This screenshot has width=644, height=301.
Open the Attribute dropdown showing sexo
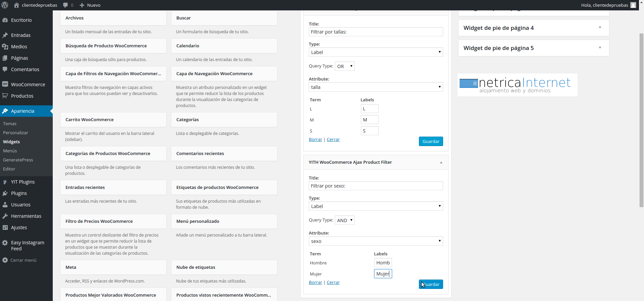click(x=376, y=241)
